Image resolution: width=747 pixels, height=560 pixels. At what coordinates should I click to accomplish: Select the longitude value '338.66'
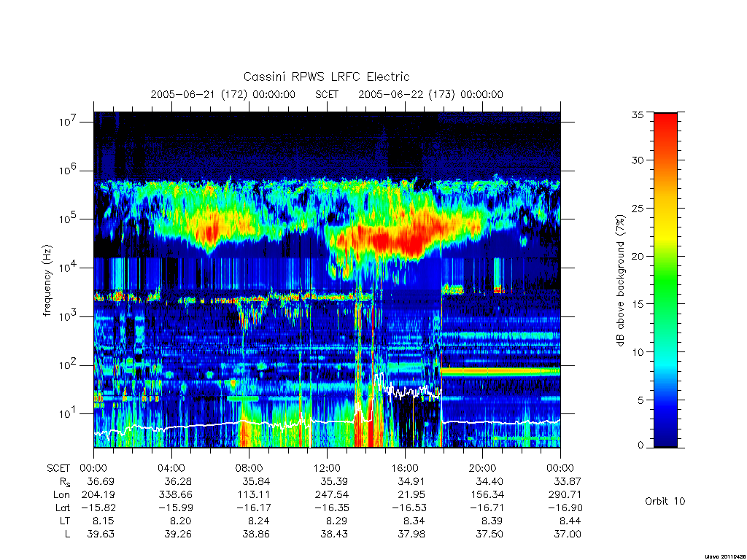pos(175,494)
